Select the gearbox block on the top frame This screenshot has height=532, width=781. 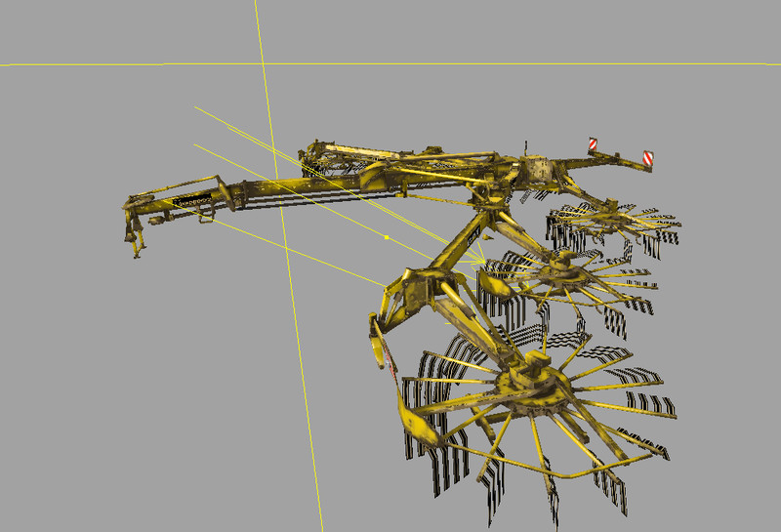coord(539,172)
